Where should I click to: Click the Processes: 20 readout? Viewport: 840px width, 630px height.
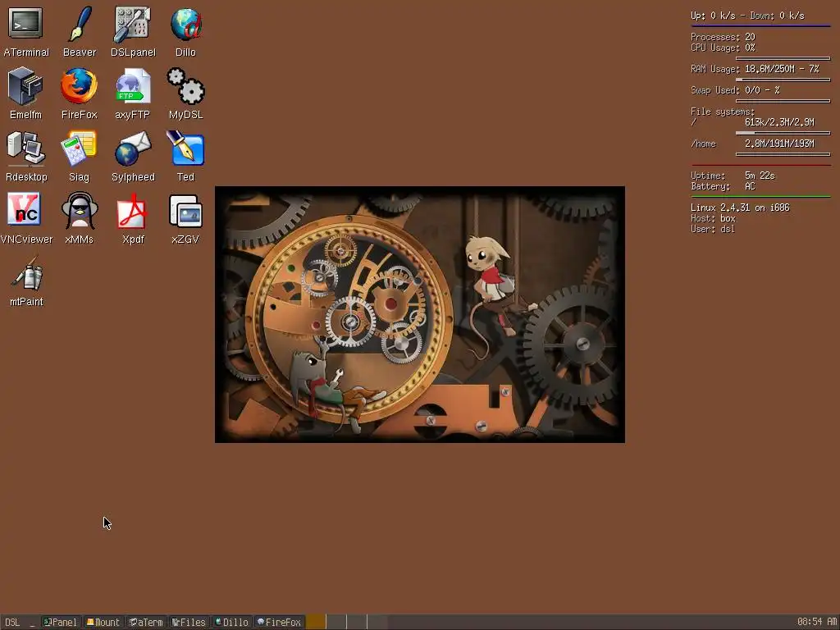point(723,37)
